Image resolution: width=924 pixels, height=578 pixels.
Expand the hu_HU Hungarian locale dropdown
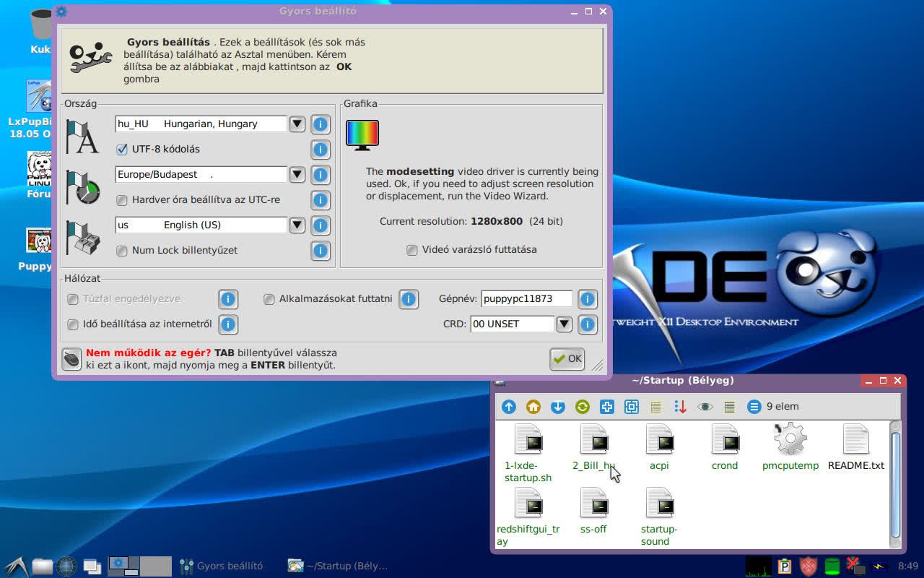coord(297,124)
